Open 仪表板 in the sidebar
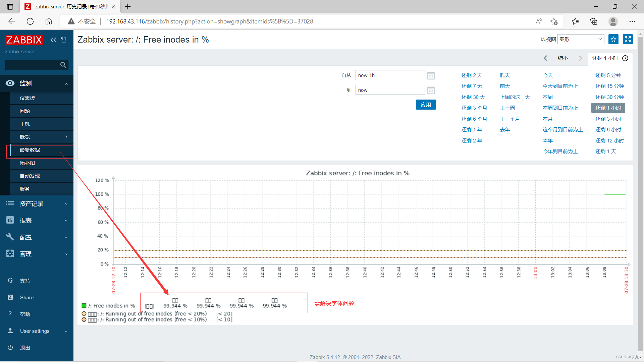Screen dimensions: 644x362 (x=27, y=98)
